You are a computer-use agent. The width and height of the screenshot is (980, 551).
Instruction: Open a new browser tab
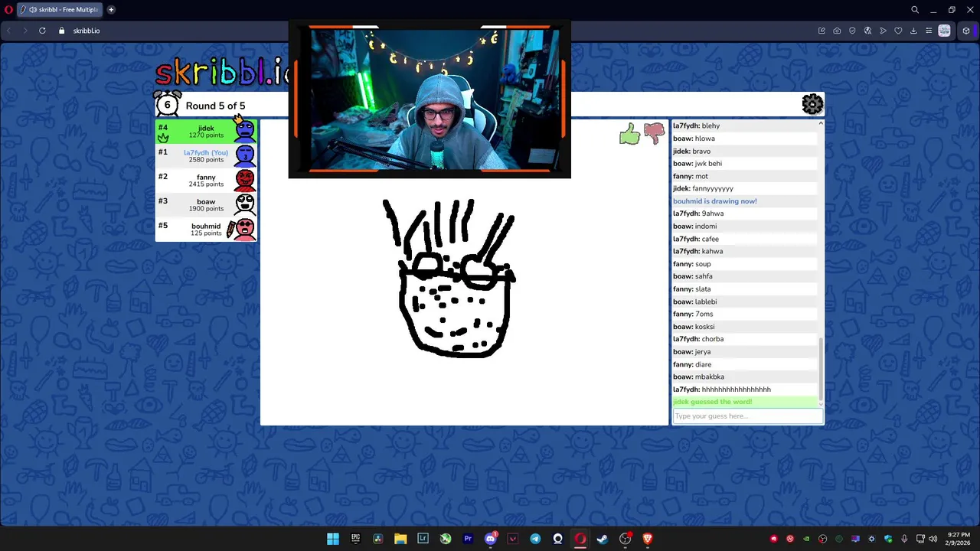111,10
